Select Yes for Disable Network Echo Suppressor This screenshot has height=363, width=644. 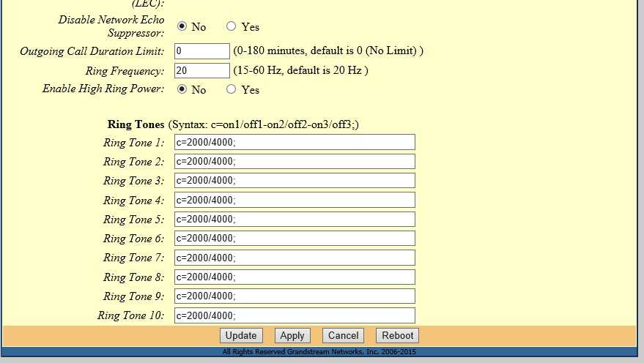[232, 26]
